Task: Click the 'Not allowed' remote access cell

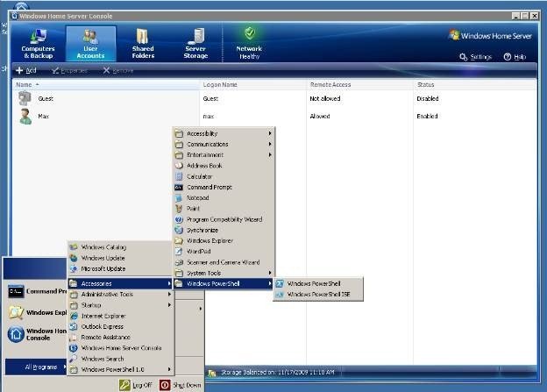Action: (324, 99)
